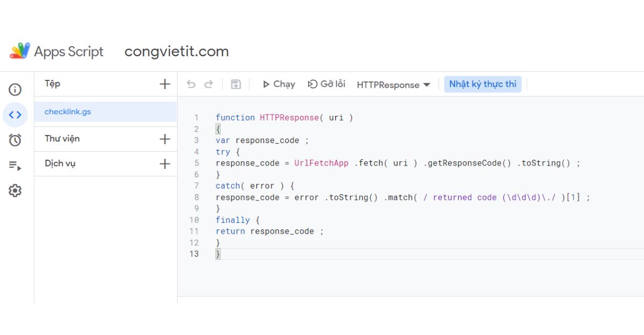Open the Editor code brackets icon

[x=15, y=115]
